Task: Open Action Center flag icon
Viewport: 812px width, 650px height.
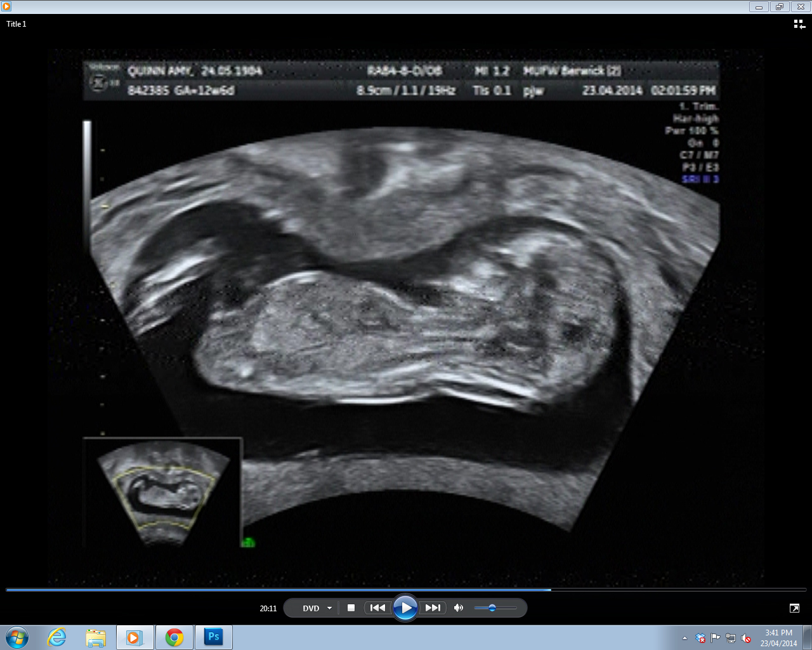Action: 716,638
